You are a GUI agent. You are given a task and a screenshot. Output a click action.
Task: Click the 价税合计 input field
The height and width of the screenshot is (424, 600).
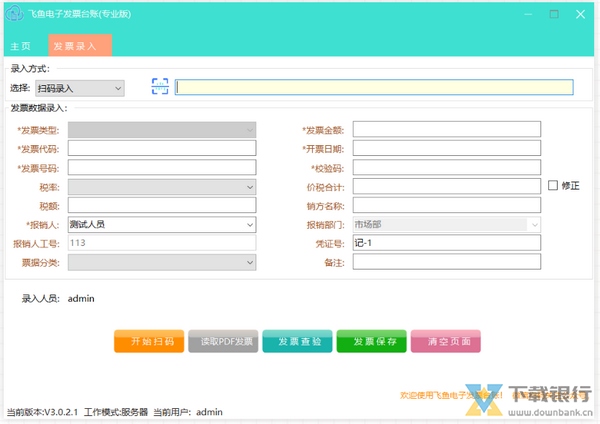click(x=447, y=186)
